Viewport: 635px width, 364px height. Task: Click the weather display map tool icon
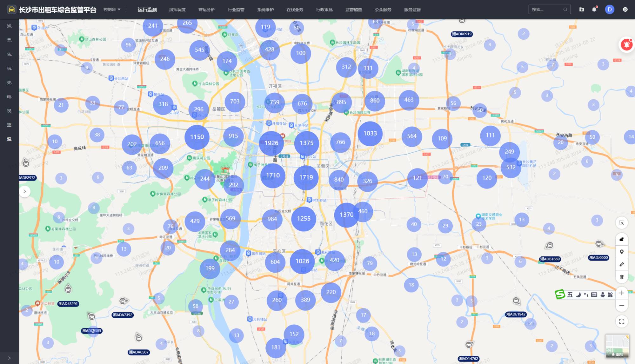click(x=622, y=239)
